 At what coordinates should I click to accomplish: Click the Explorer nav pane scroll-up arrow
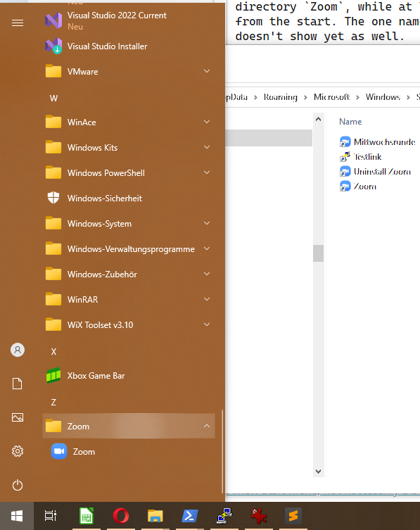318,119
